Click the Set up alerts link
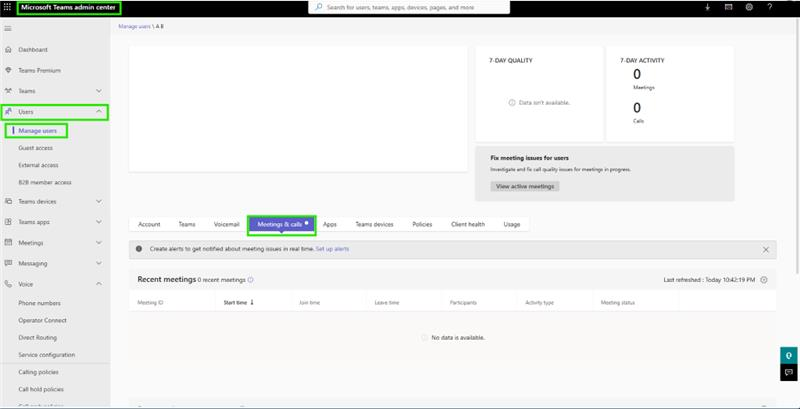This screenshot has width=800, height=409. click(332, 249)
